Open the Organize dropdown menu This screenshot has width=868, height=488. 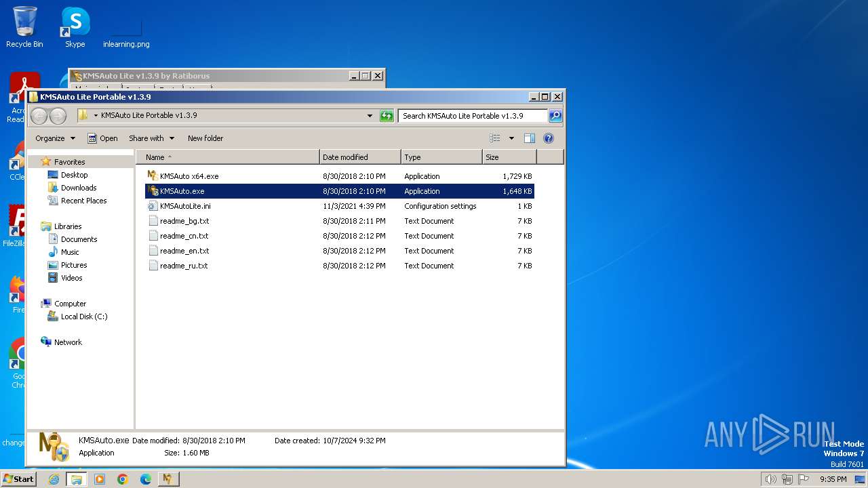(x=56, y=138)
